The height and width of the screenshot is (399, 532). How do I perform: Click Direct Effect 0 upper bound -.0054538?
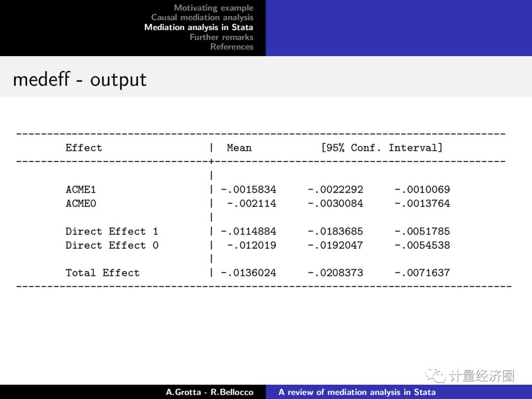coord(423,245)
